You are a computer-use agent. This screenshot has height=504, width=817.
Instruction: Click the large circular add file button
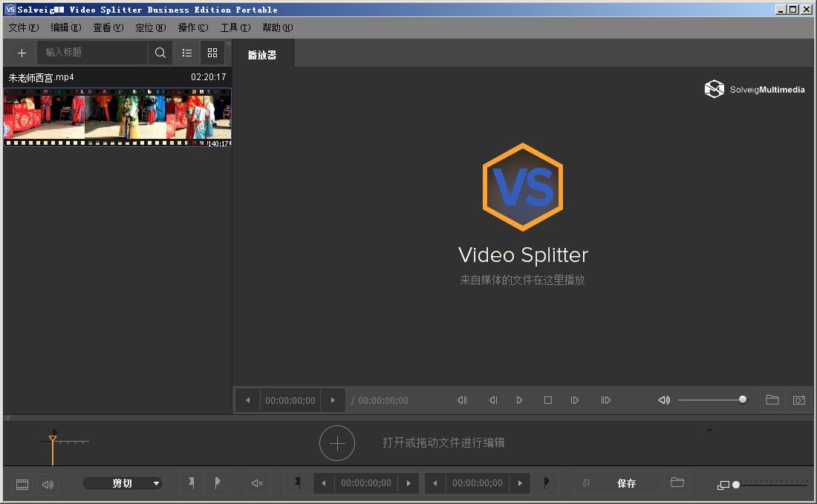(x=337, y=443)
